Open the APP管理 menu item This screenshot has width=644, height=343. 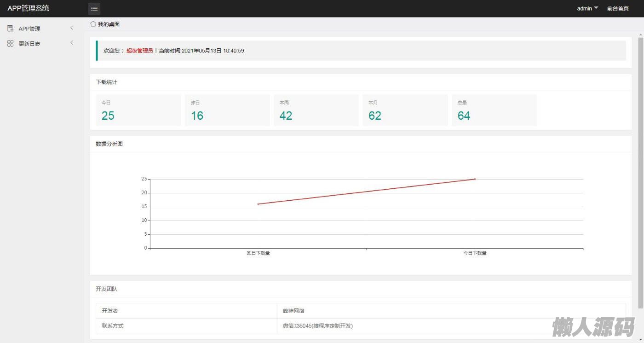click(29, 29)
